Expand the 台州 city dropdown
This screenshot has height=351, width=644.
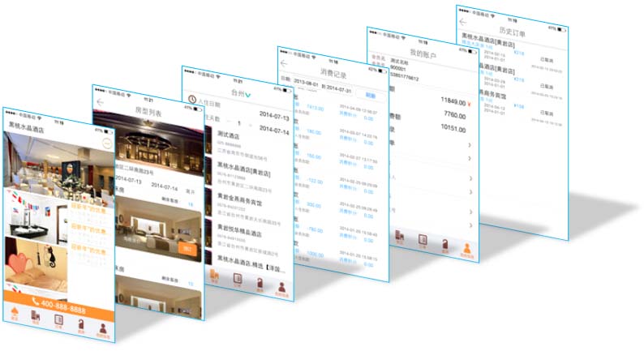[248, 95]
